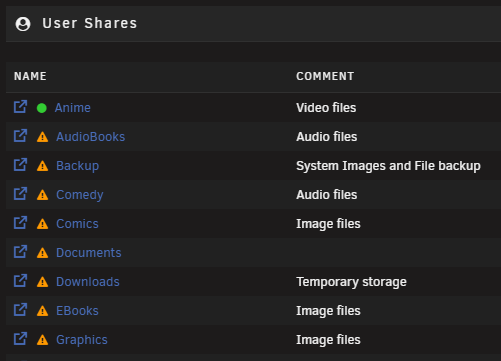Screen dimensions: 501x361
Task: Click the NAME column header
Action: [30, 76]
